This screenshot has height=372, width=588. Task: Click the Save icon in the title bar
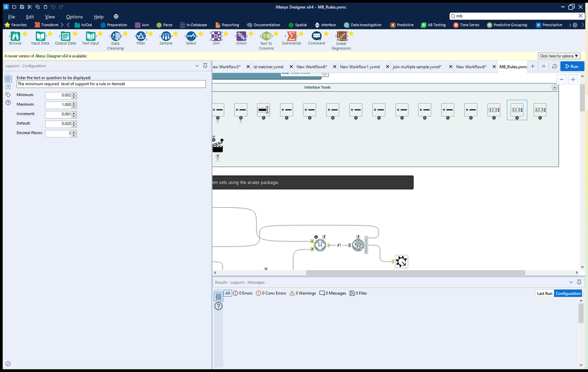(22, 6)
